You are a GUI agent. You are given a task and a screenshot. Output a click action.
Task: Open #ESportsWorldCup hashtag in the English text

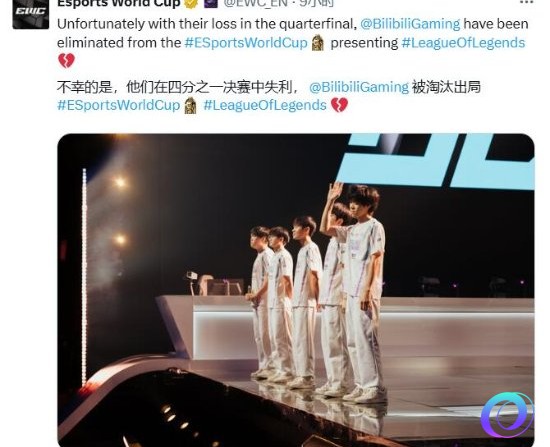[246, 43]
